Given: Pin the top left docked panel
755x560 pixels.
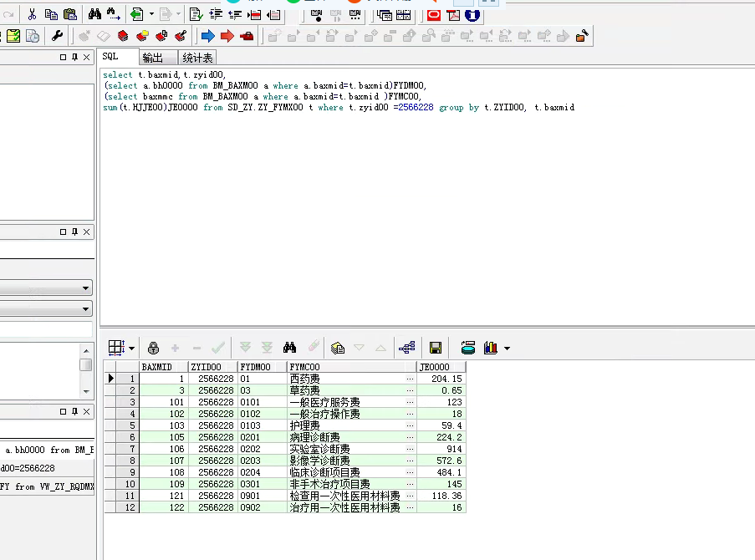Looking at the screenshot, I should 74,57.
